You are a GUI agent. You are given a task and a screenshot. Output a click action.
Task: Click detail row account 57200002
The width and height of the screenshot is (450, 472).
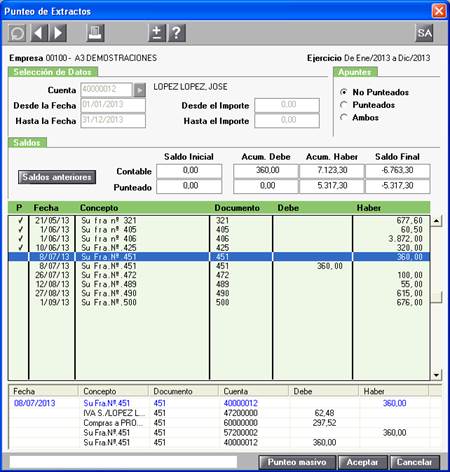pos(240,433)
